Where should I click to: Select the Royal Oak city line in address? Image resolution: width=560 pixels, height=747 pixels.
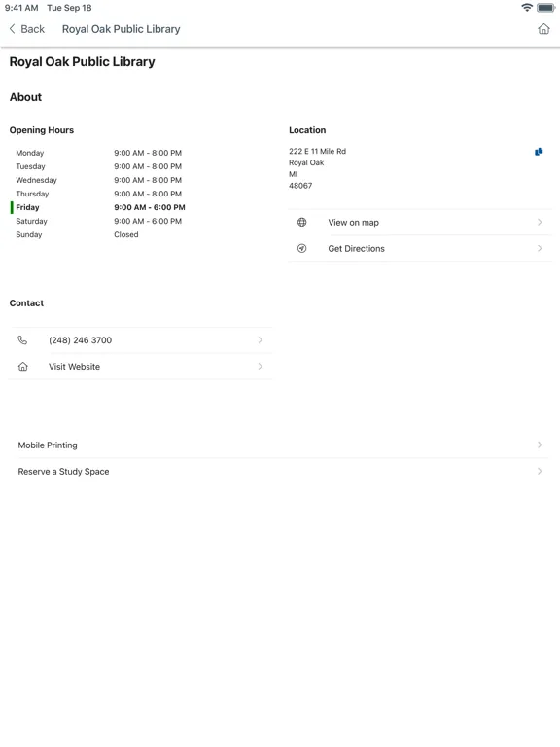[x=306, y=162]
